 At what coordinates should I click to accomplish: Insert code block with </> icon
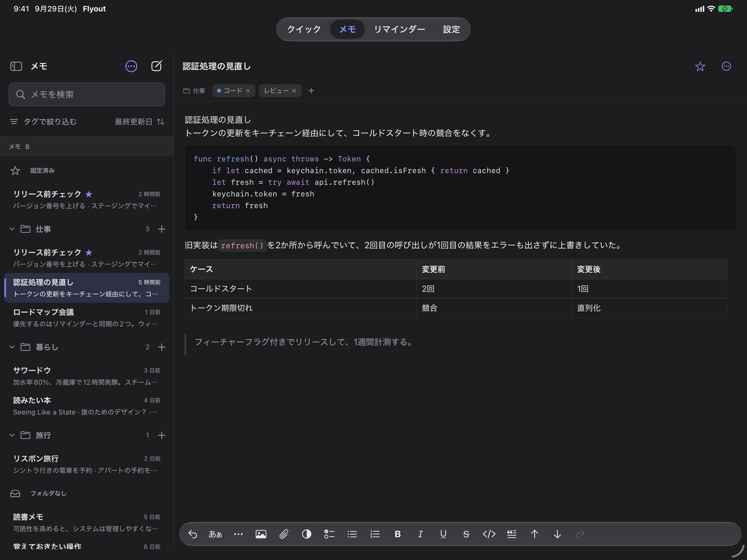tap(489, 534)
